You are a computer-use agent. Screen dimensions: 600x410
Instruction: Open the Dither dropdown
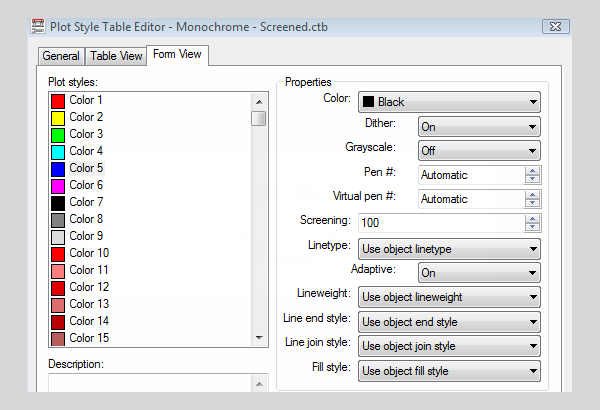click(x=479, y=127)
